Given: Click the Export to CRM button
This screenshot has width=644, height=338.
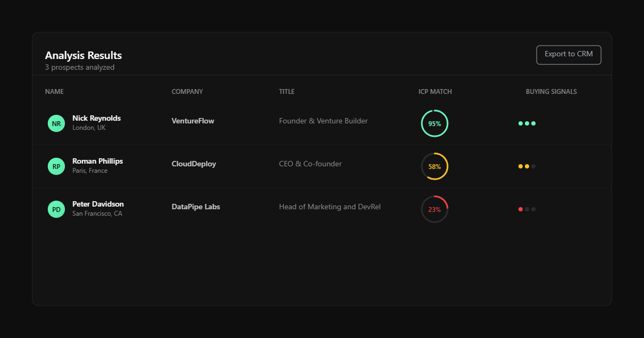Looking at the screenshot, I should (x=568, y=55).
